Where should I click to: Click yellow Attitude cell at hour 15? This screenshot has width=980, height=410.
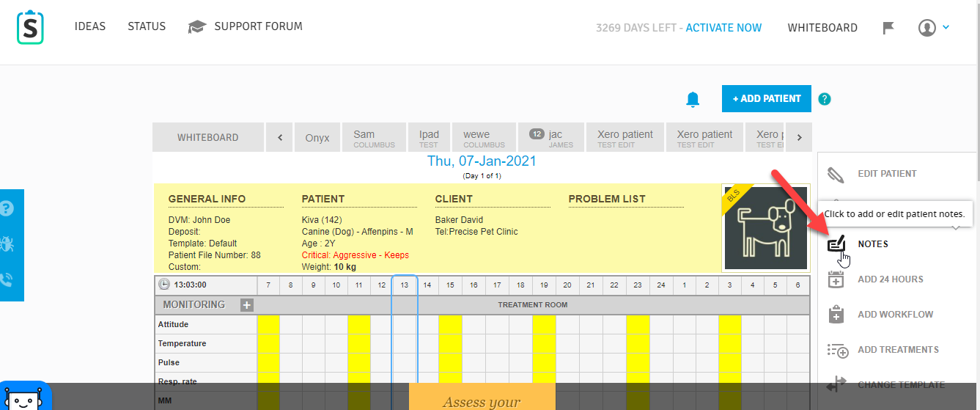pyautogui.click(x=450, y=324)
